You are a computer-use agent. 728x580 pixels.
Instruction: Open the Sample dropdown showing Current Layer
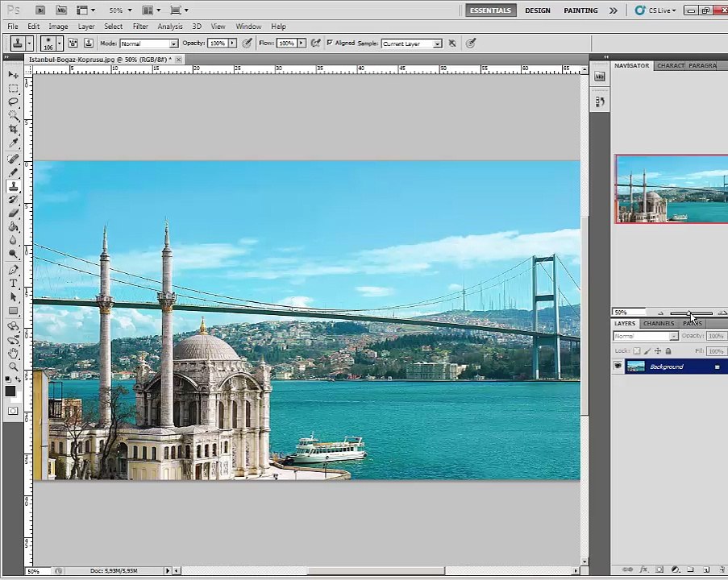coord(411,43)
